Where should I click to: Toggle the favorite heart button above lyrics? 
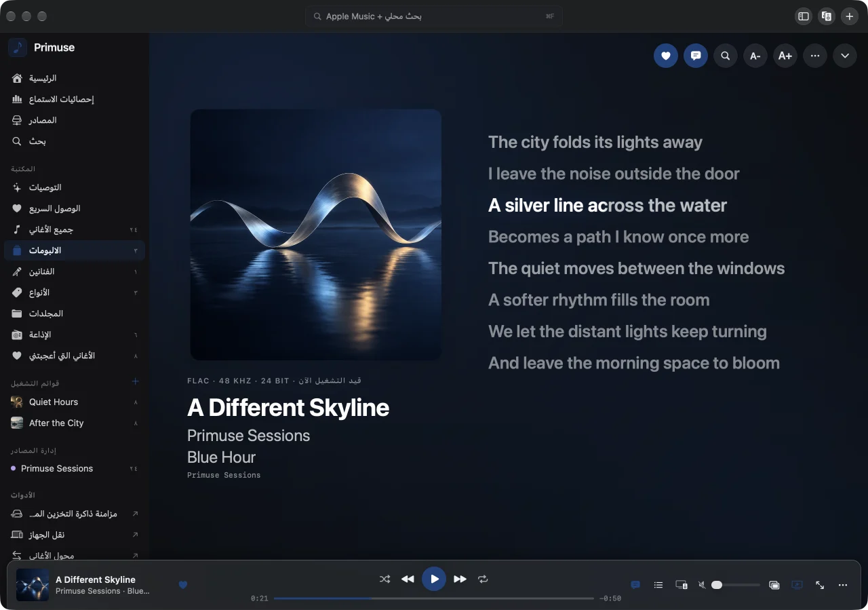point(665,56)
